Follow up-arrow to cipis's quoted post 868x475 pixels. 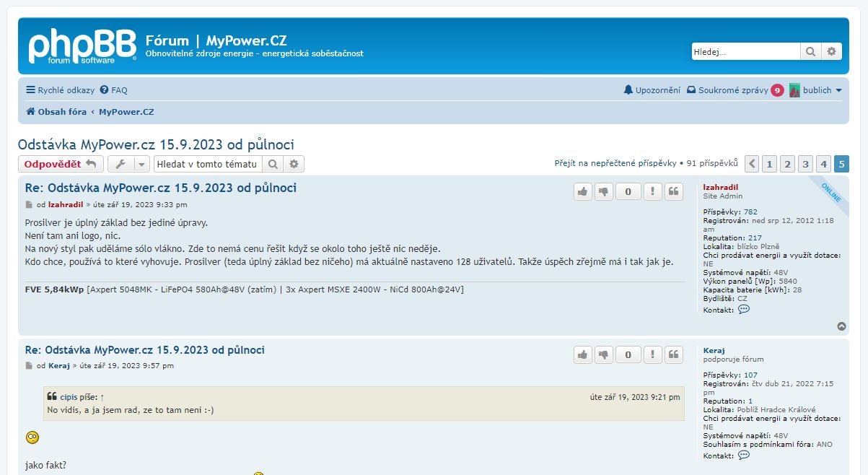click(102, 397)
